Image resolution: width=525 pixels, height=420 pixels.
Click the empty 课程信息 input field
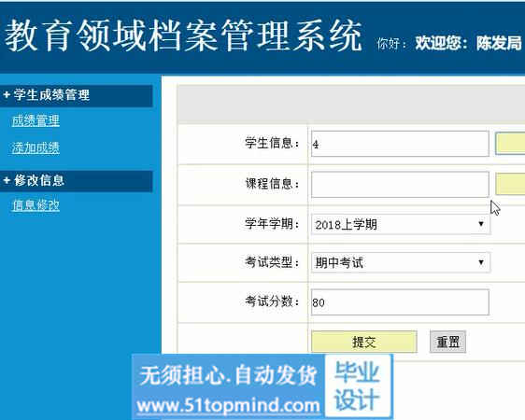pyautogui.click(x=400, y=184)
